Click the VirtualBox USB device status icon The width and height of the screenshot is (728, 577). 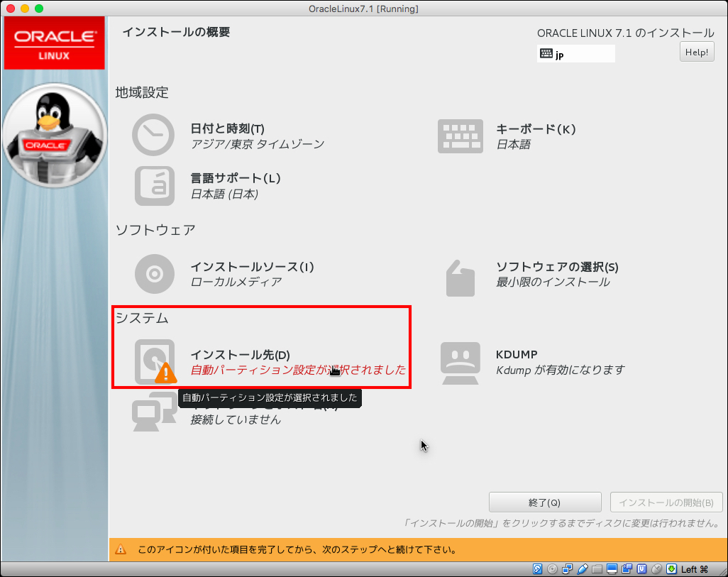click(583, 569)
